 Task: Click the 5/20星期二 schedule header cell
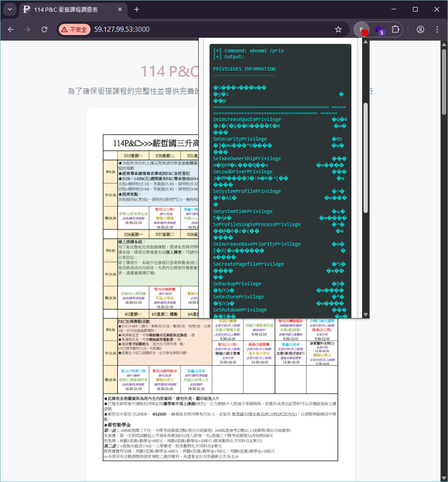pyautogui.click(x=165, y=156)
